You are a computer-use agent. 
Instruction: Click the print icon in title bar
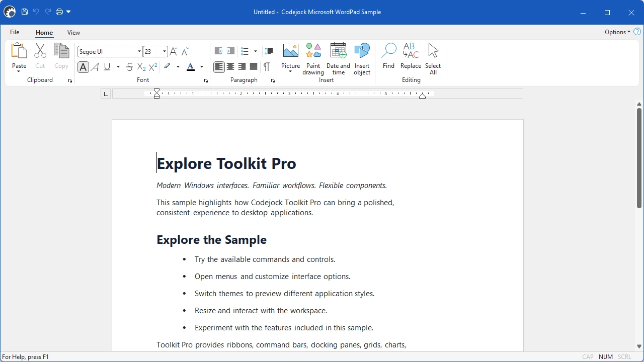pos(59,12)
